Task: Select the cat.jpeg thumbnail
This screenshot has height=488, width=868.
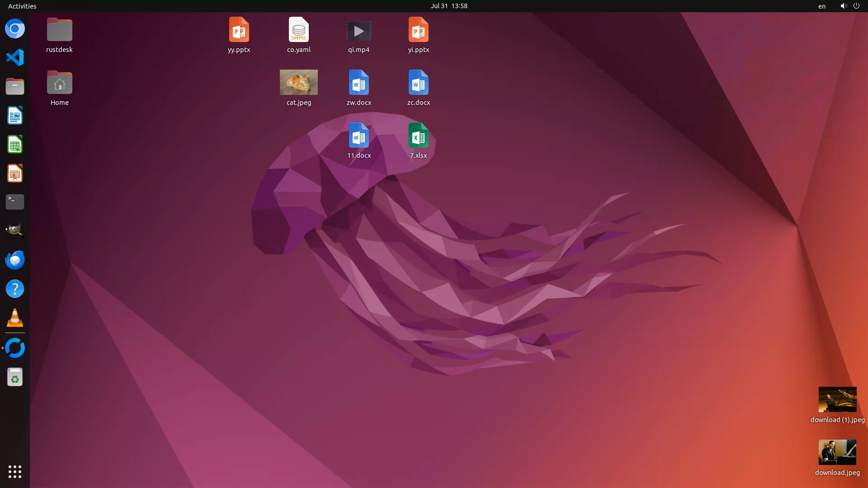Action: 298,83
